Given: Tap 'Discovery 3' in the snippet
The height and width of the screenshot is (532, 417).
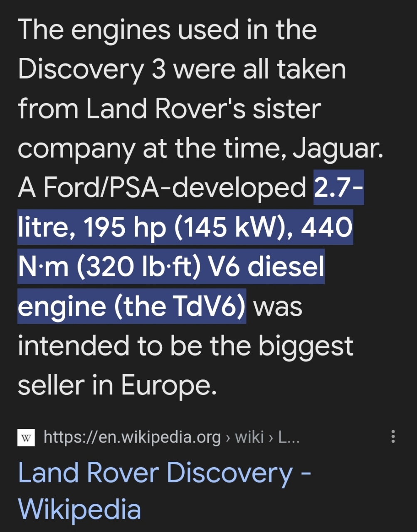Looking at the screenshot, I should pos(92,70).
